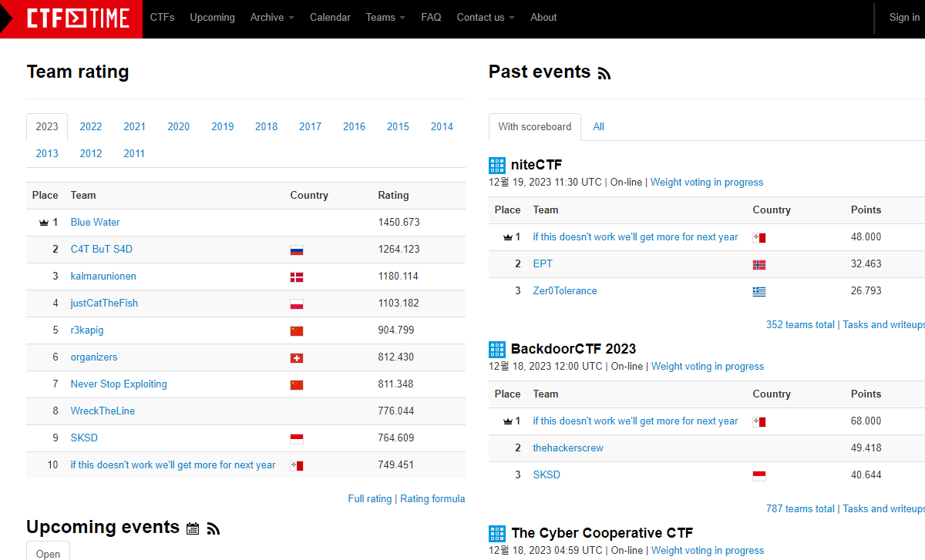This screenshot has height=560, width=925.
Task: Expand the Teams dropdown menu
Action: click(385, 17)
